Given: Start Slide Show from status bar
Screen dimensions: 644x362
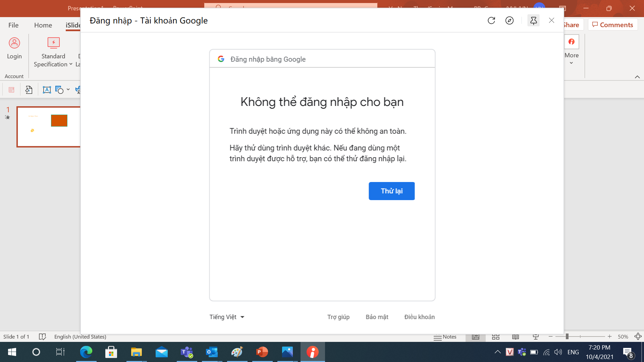Looking at the screenshot, I should (x=536, y=337).
